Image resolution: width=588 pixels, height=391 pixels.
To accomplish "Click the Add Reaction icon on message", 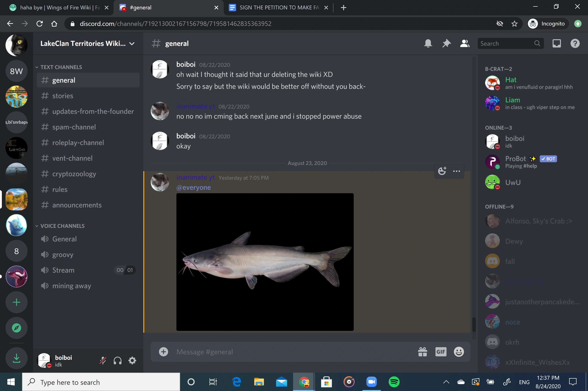I will click(442, 171).
